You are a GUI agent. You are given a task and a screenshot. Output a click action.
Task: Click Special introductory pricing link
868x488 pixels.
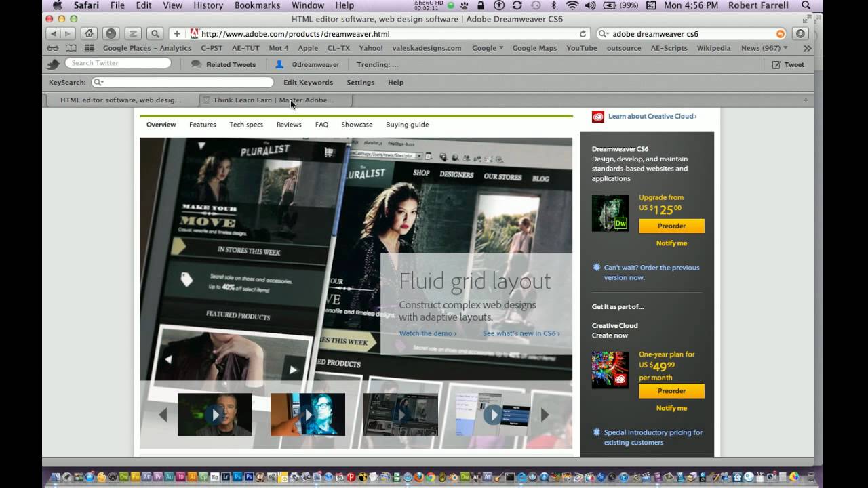pyautogui.click(x=653, y=437)
